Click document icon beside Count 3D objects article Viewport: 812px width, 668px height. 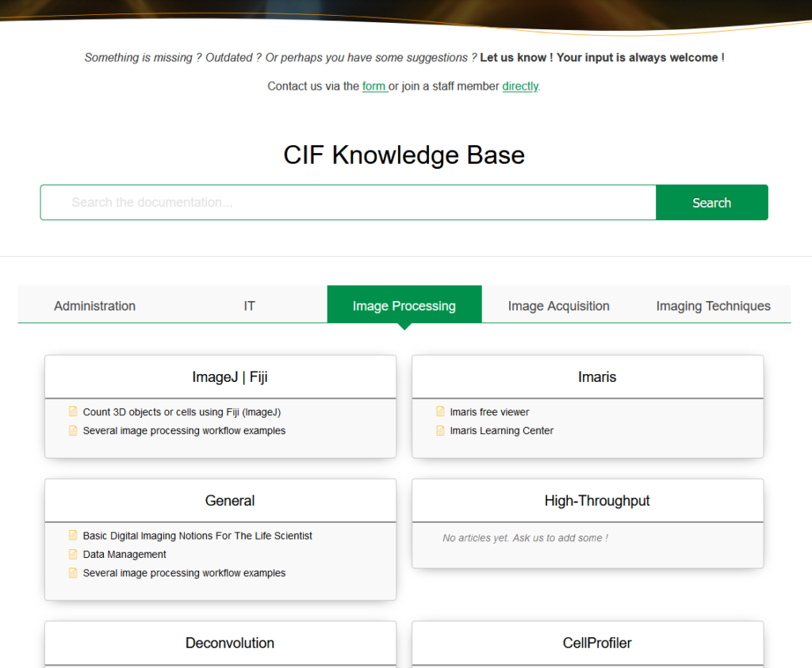[x=73, y=412]
